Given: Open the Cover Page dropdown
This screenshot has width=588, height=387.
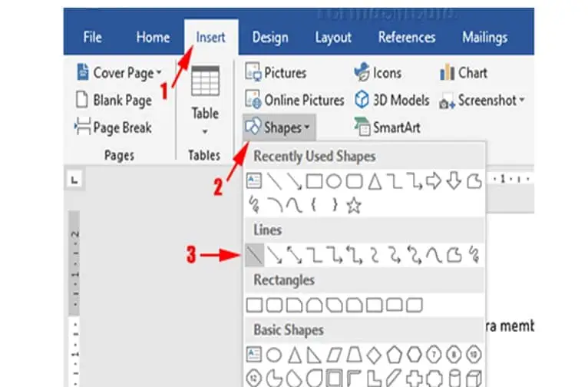Looking at the screenshot, I should click(119, 72).
